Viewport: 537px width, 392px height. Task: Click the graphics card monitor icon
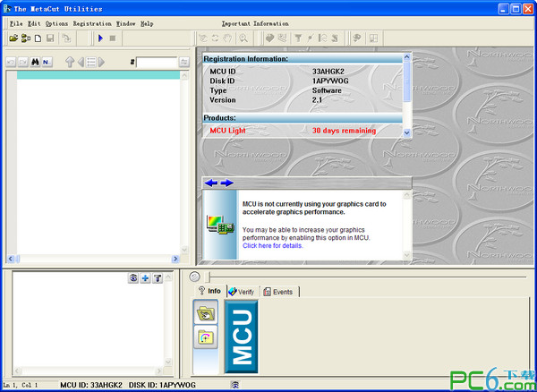click(220, 225)
